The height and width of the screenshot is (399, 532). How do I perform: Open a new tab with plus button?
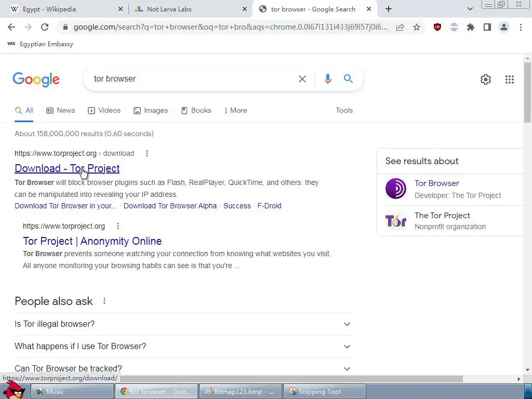[x=389, y=9]
